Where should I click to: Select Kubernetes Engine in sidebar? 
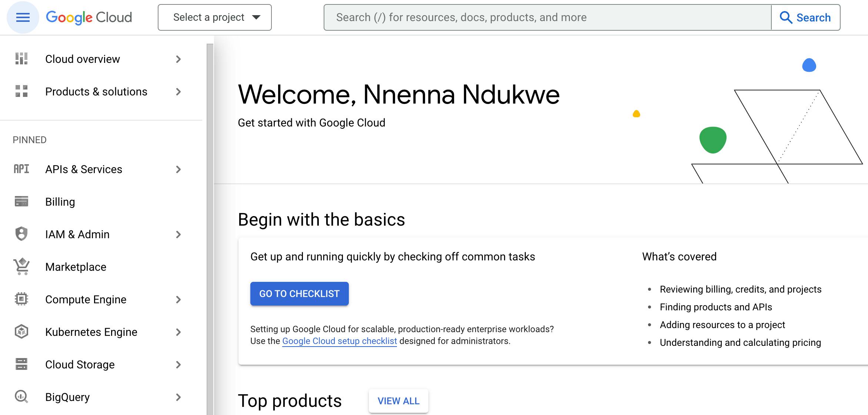pos(91,332)
